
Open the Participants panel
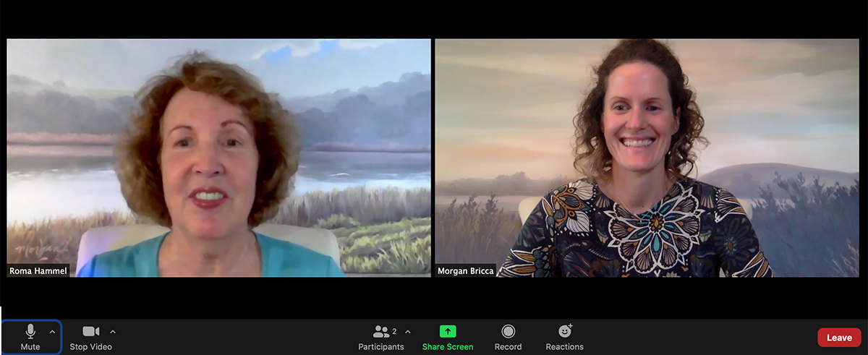pos(381,337)
